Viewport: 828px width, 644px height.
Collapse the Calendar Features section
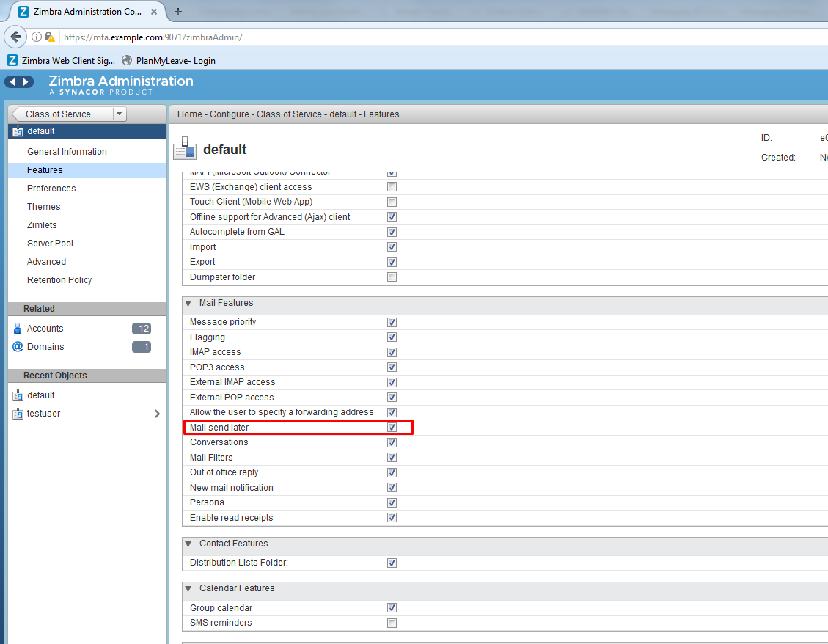[x=188, y=589]
